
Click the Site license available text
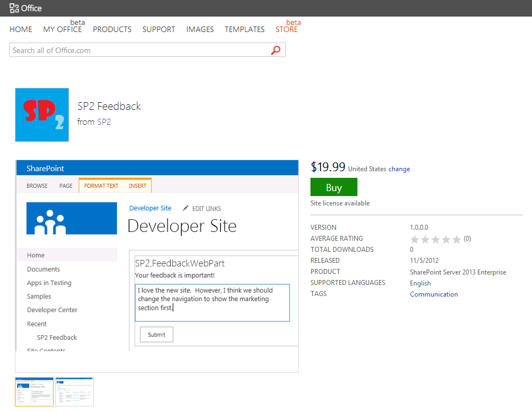click(x=340, y=203)
